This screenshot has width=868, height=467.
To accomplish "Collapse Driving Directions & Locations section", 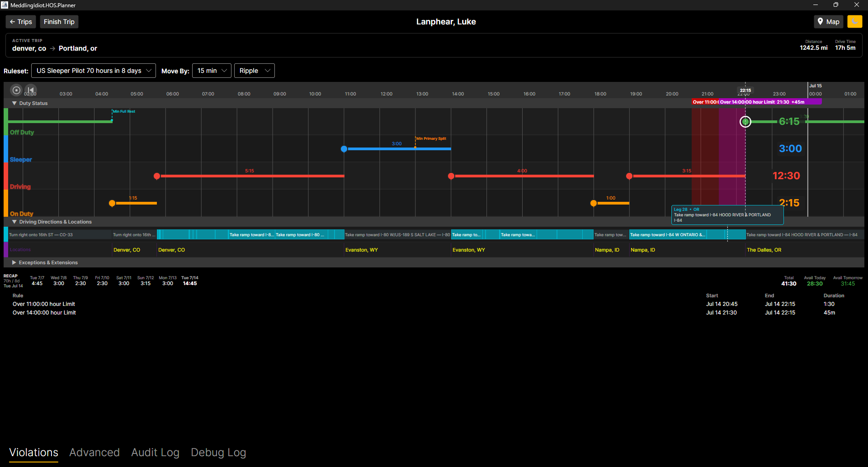I will [x=14, y=222].
